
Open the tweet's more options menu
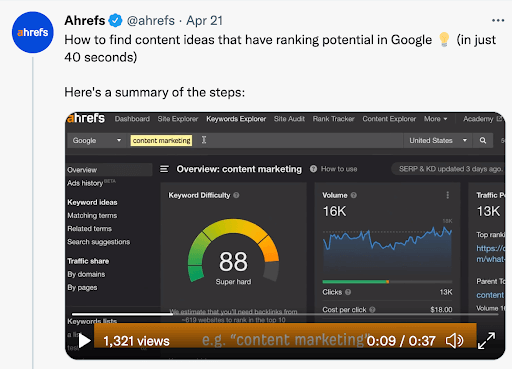(498, 21)
